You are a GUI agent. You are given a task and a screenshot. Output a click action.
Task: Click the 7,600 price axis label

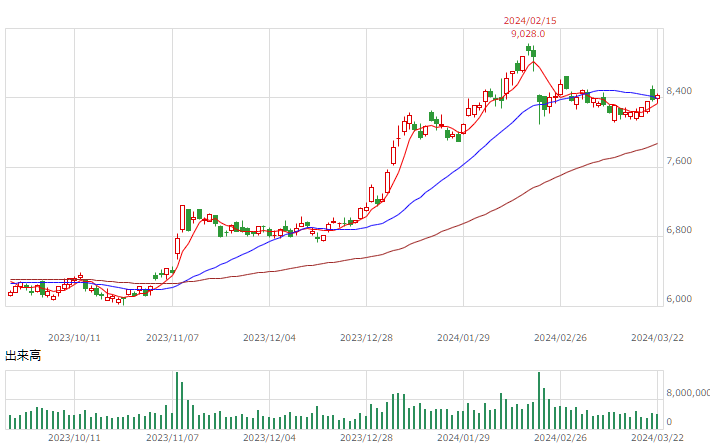(679, 161)
